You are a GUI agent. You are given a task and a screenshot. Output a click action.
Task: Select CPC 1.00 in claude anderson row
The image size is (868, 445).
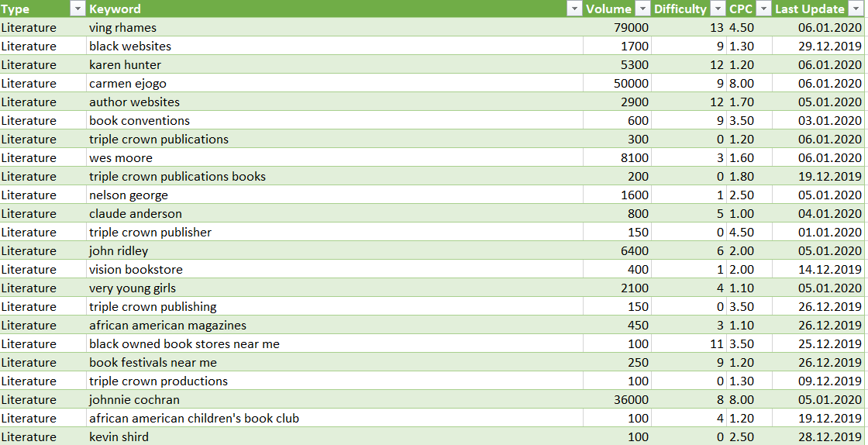coord(742,214)
